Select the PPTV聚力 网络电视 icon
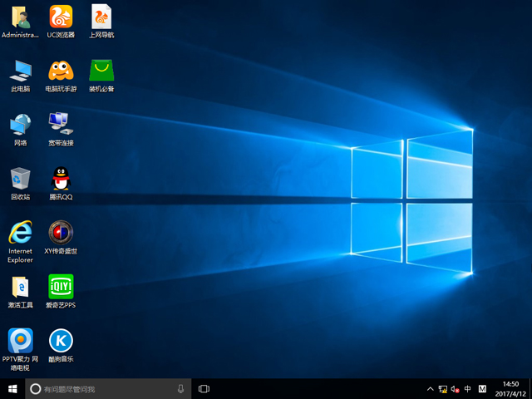Image resolution: width=532 pixels, height=399 pixels. (x=20, y=341)
